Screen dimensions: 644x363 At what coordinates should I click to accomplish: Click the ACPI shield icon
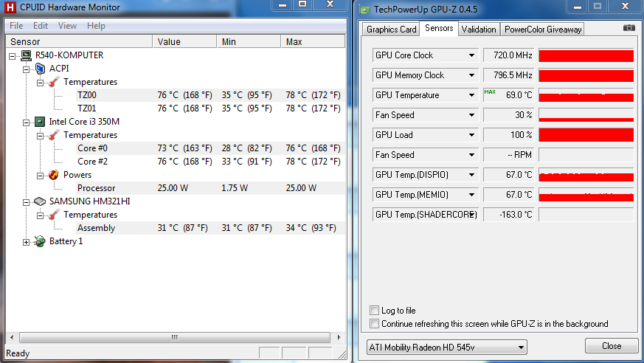coord(40,69)
